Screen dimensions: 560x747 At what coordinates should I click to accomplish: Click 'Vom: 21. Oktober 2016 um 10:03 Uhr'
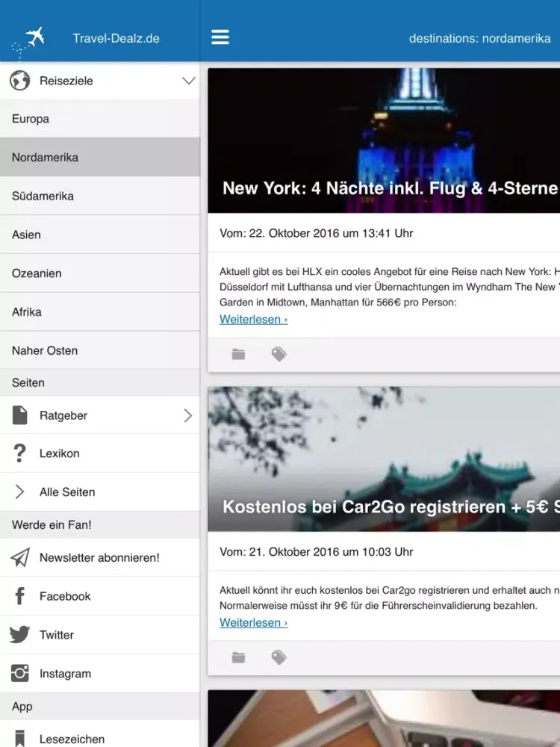pyautogui.click(x=316, y=552)
